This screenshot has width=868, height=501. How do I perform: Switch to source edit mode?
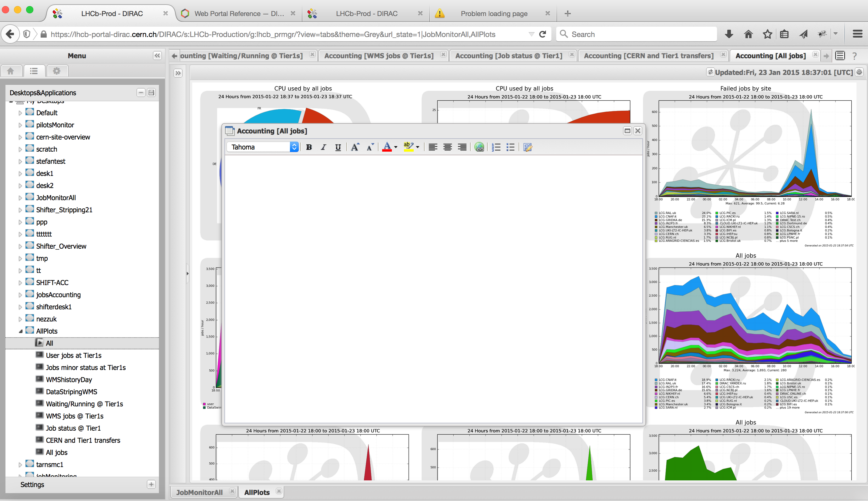click(x=527, y=147)
